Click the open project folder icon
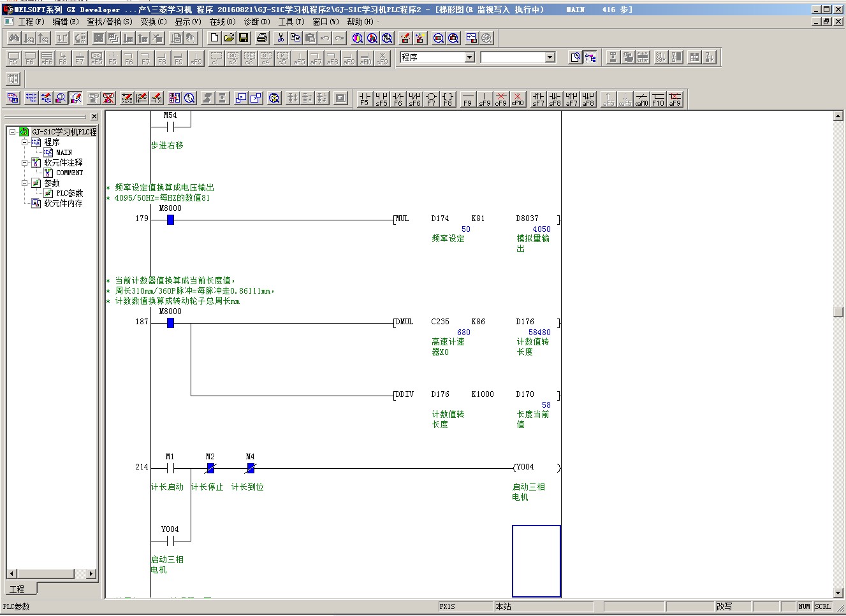This screenshot has width=846, height=616. point(229,38)
